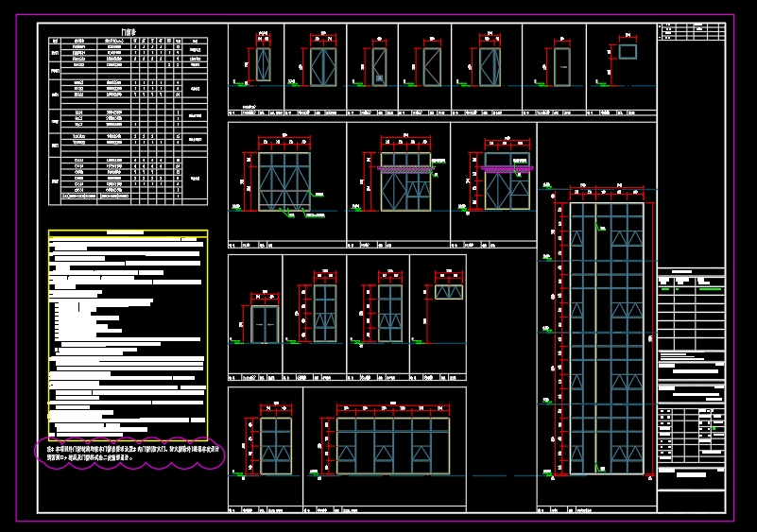Click the door-window schedule table title
757x532 pixels.
pos(129,32)
